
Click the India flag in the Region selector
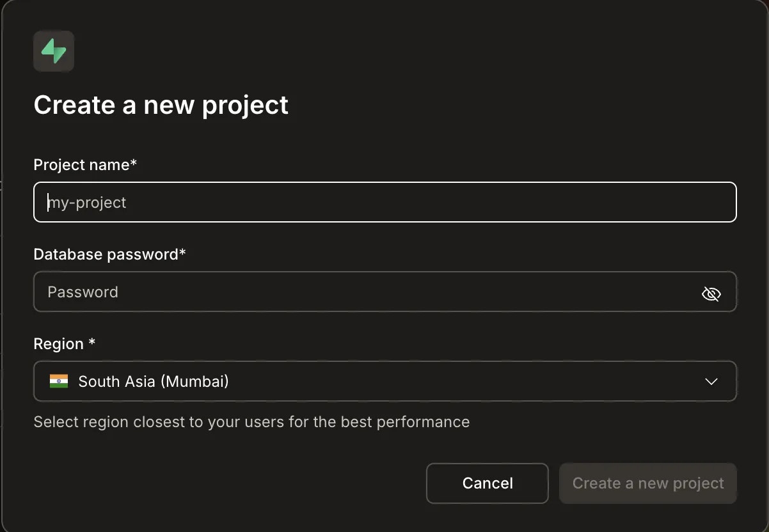pyautogui.click(x=59, y=381)
